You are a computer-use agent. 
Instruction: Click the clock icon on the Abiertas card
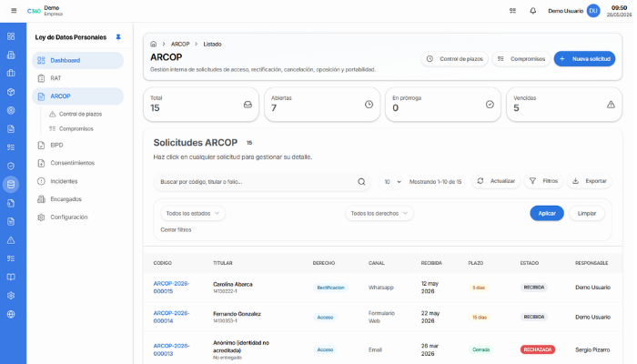[369, 105]
